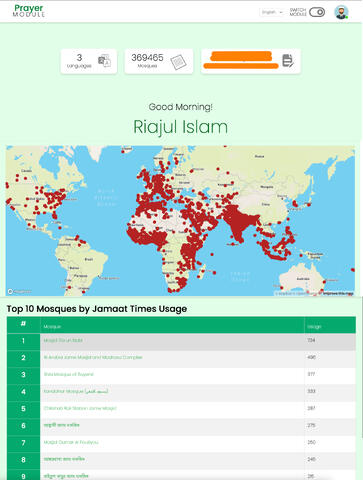Open the rank 6 mosque link

[x=61, y=425]
